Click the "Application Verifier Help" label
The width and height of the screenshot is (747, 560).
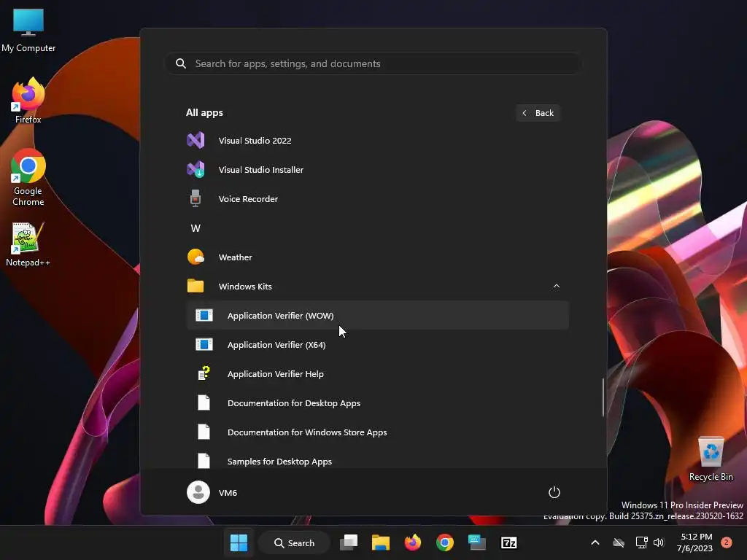275,374
